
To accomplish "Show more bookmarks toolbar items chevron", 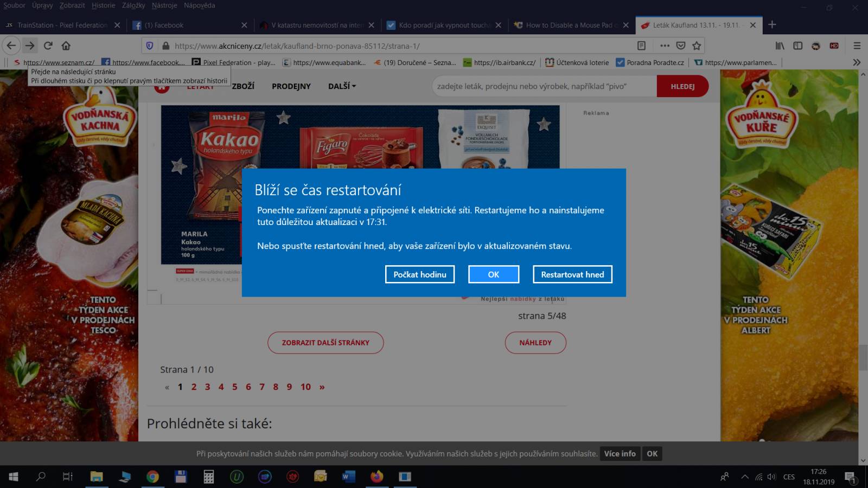I will 857,62.
